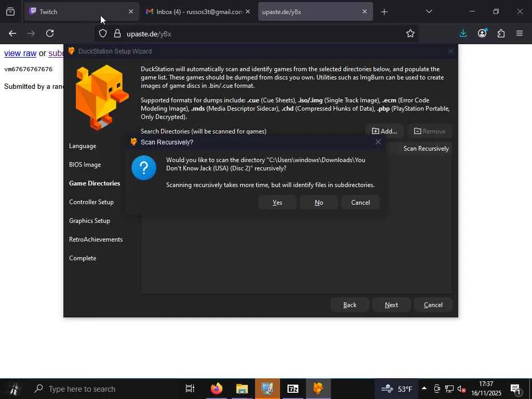
Task: Click the tracking protection shield icon
Action: (x=103, y=34)
